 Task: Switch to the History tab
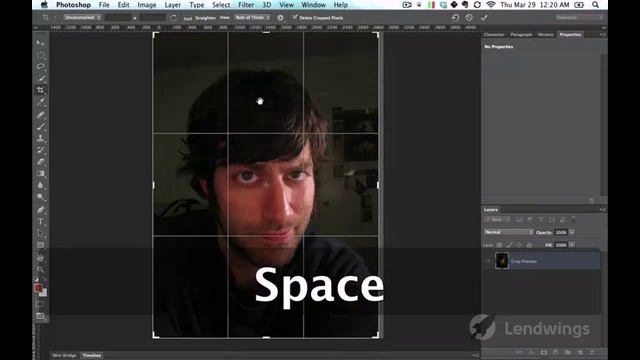(545, 35)
